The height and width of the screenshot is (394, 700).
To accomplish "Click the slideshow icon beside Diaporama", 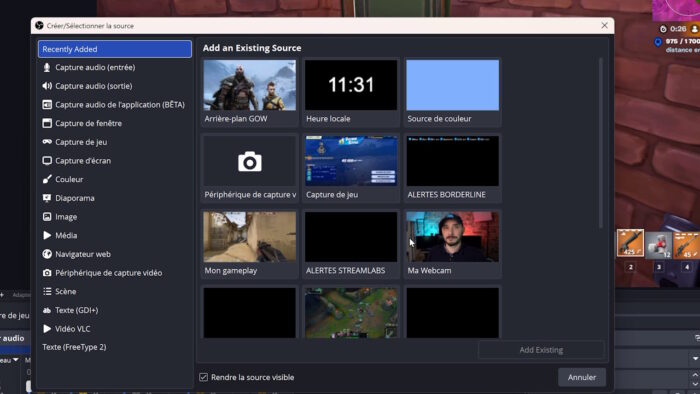I will click(47, 198).
